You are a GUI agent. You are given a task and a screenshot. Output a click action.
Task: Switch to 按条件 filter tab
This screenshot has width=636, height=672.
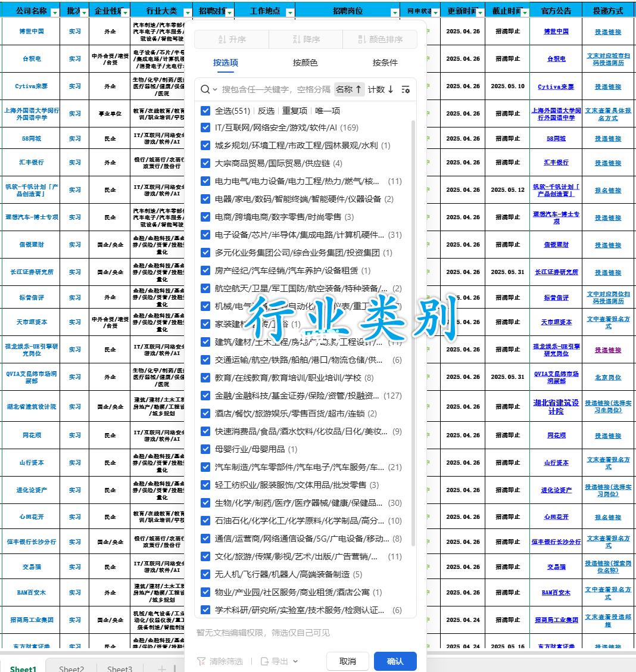(x=385, y=63)
